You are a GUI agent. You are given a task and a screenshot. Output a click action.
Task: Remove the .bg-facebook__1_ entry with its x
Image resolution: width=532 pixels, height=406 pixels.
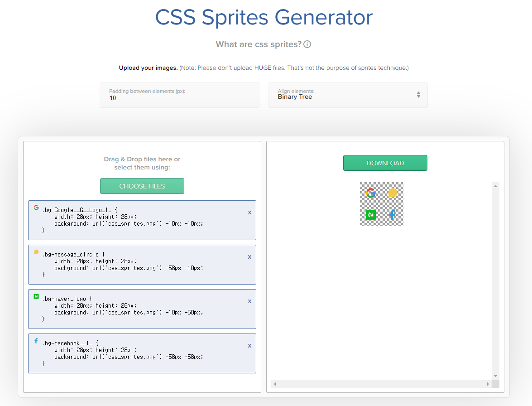coord(249,346)
